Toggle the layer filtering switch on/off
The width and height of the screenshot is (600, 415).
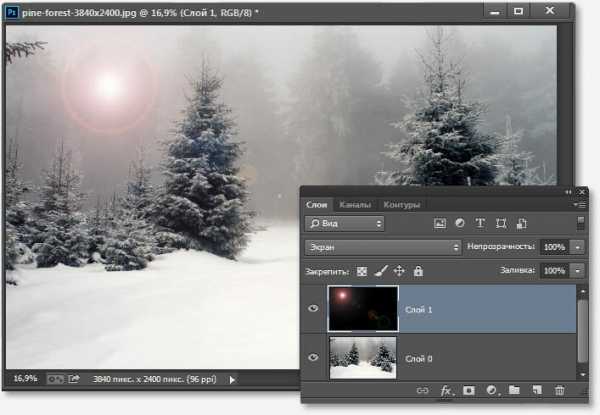tap(580, 223)
